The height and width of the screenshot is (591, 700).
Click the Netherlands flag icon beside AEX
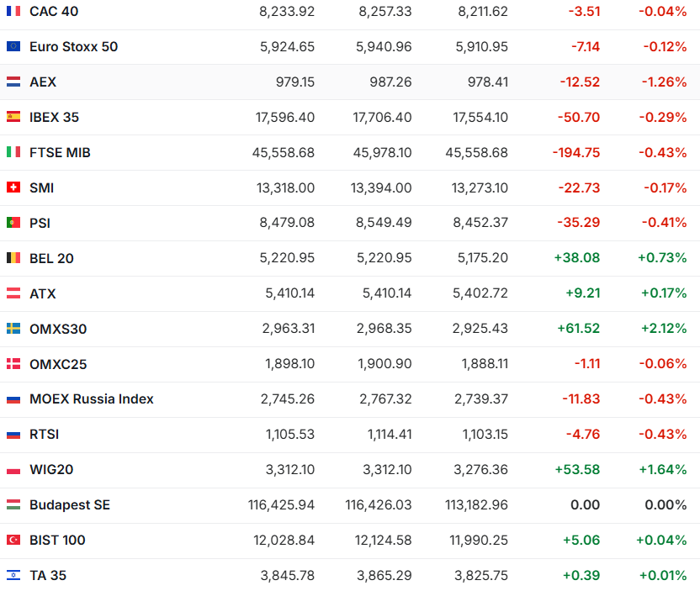pyautogui.click(x=13, y=82)
